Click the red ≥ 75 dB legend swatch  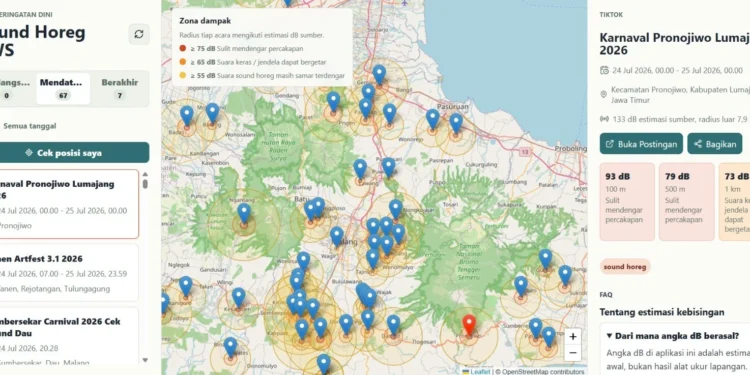pyautogui.click(x=183, y=48)
